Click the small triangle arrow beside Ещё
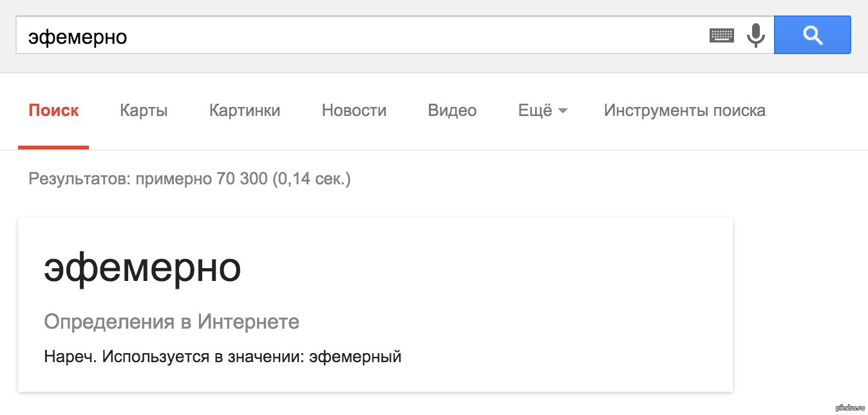Screen dimensions: 868x415 point(563,111)
